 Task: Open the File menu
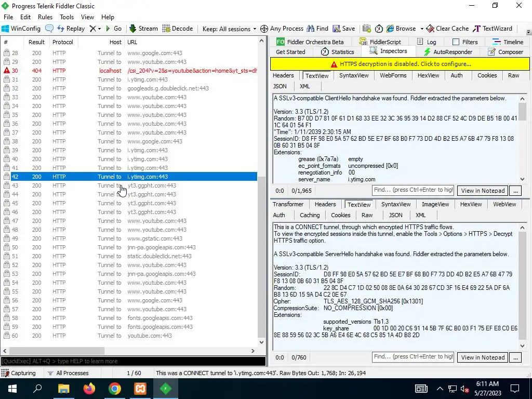[x=8, y=17]
